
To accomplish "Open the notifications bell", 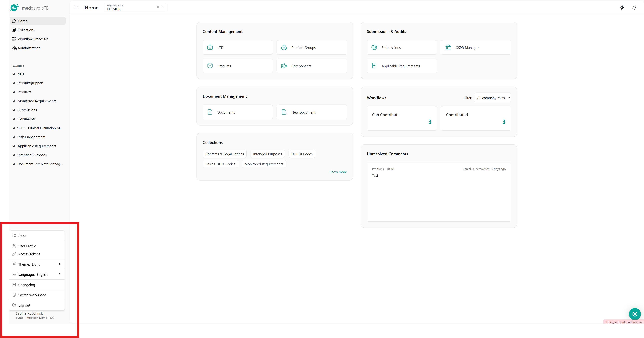I will pos(634,8).
